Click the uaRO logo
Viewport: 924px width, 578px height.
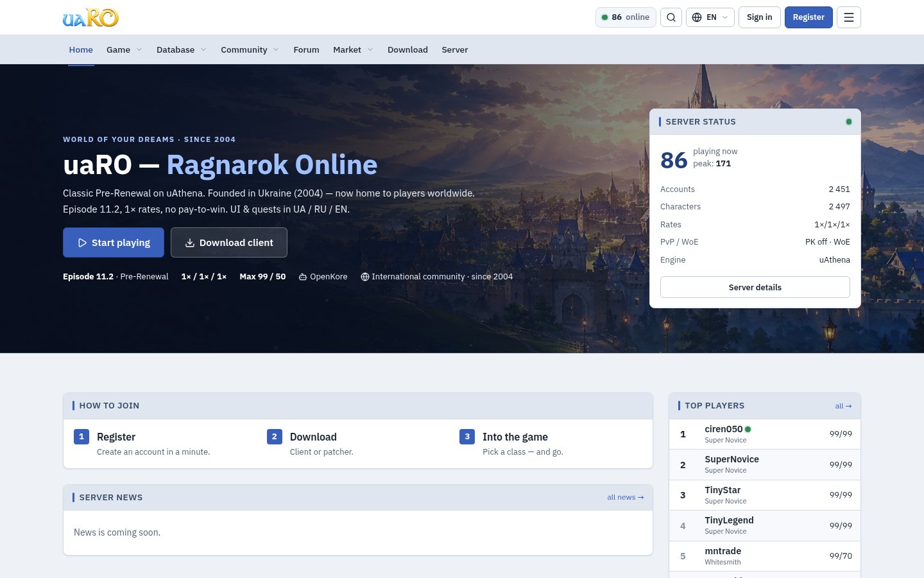90,17
